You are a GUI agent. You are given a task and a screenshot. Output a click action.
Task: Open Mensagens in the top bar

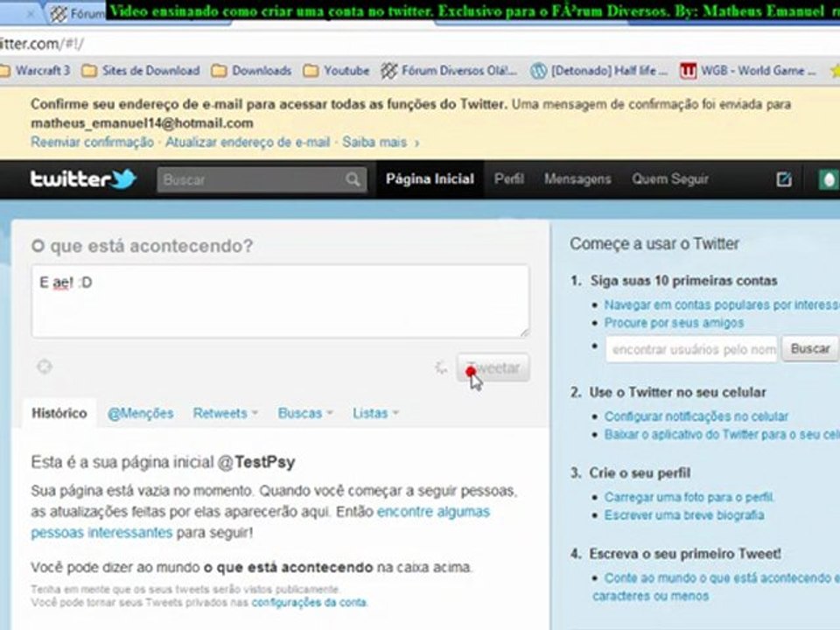[x=577, y=178]
